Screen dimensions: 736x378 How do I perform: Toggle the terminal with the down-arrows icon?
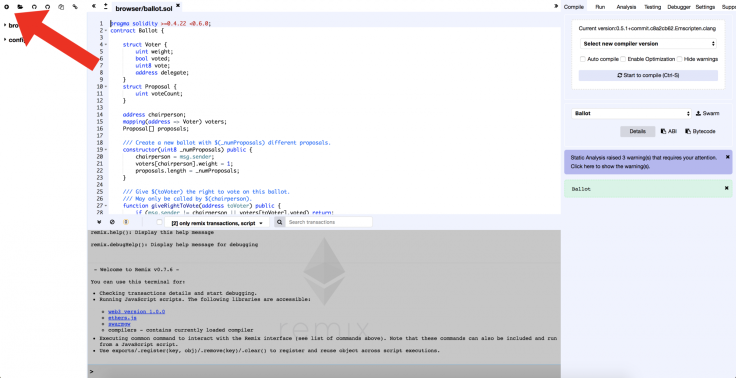tap(100, 222)
